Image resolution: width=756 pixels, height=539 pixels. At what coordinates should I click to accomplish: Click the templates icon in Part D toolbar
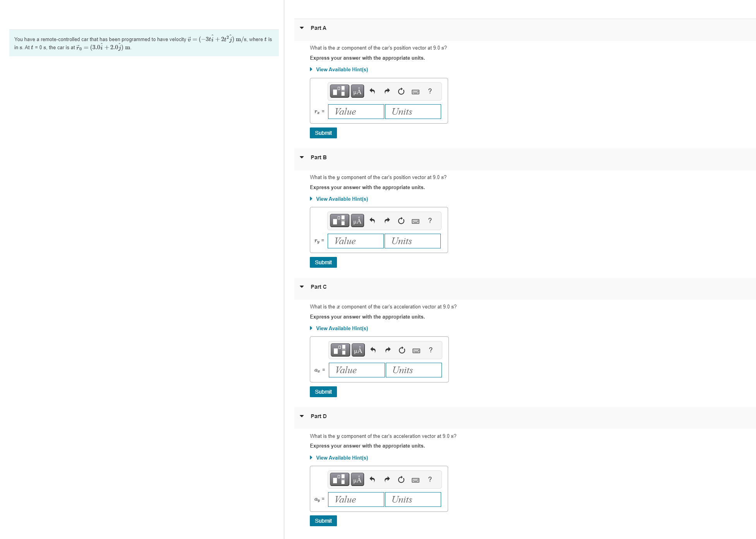point(339,480)
